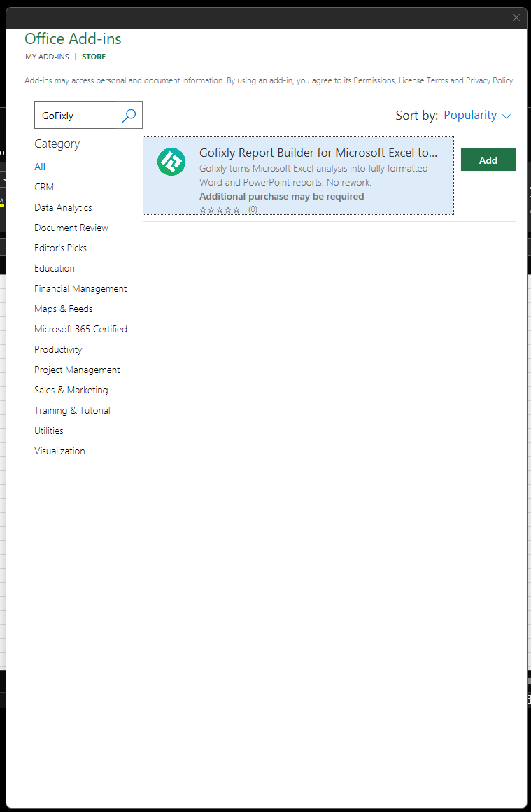Open Gofixly Report Builder title link
This screenshot has height=812, width=531.
pos(318,153)
